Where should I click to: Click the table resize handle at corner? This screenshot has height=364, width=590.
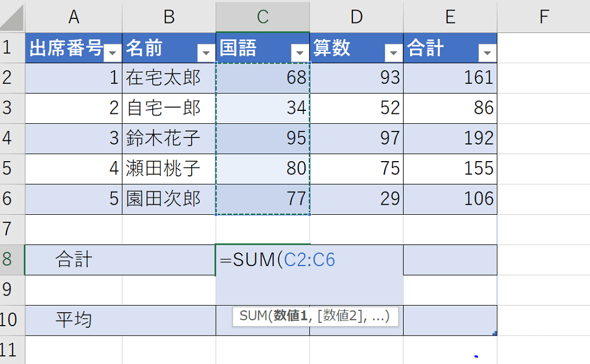point(494,333)
